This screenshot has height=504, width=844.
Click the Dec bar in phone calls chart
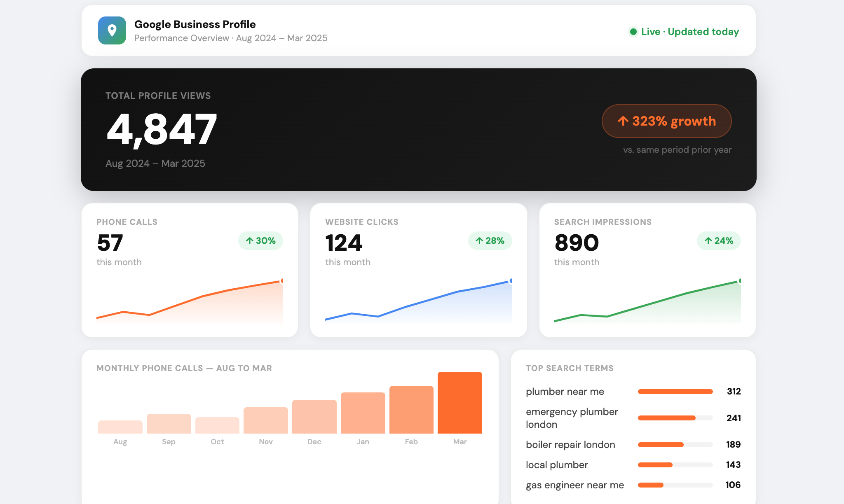(314, 417)
